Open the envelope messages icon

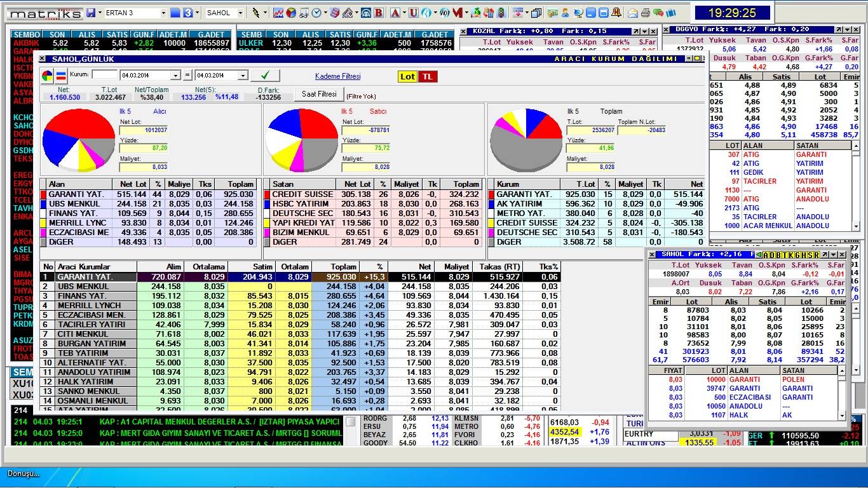tap(633, 13)
